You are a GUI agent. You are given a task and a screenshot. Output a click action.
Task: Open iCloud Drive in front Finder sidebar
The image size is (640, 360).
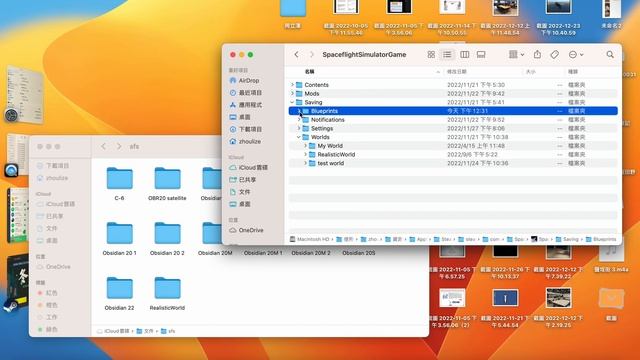tap(248, 167)
